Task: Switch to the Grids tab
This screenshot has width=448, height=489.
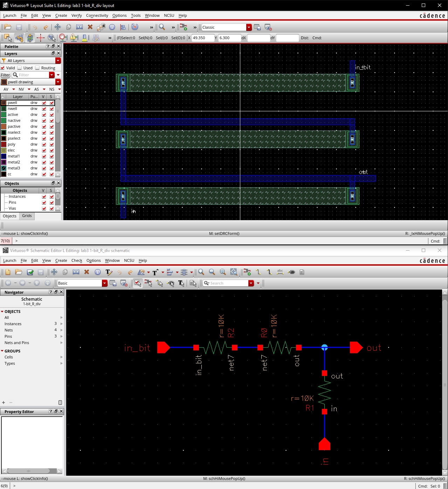Action: pyautogui.click(x=27, y=216)
